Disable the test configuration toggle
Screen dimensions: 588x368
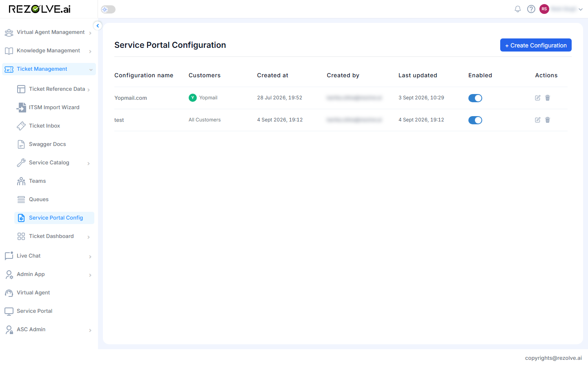(475, 120)
